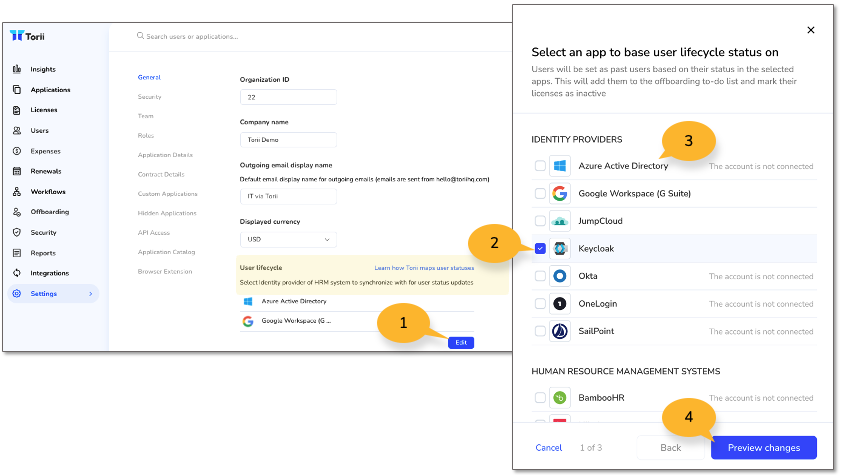Viewport: 841px width, 475px height.
Task: Expand the Settings sidebar chevron
Action: click(x=91, y=294)
